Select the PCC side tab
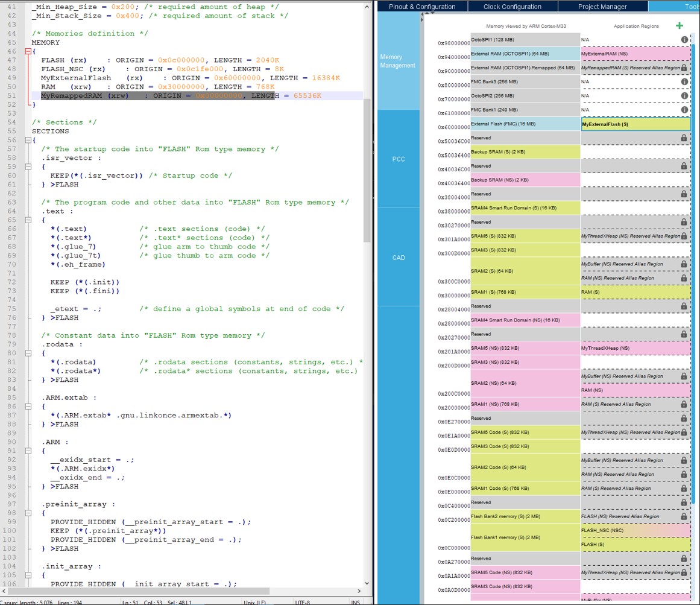This screenshot has width=700, height=605. tap(398, 159)
